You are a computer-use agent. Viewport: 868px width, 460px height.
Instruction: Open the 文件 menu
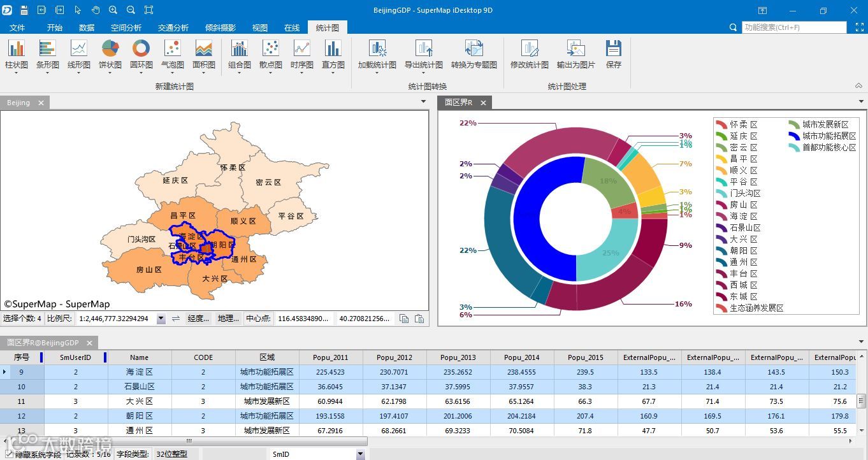[x=17, y=27]
